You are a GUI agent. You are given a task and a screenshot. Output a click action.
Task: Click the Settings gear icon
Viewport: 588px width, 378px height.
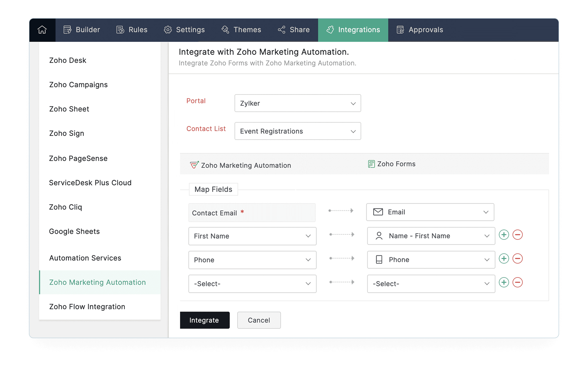168,30
